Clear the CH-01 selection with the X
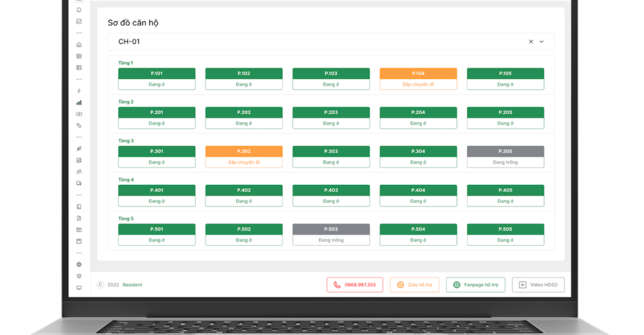This screenshot has height=335, width=644. click(x=531, y=42)
